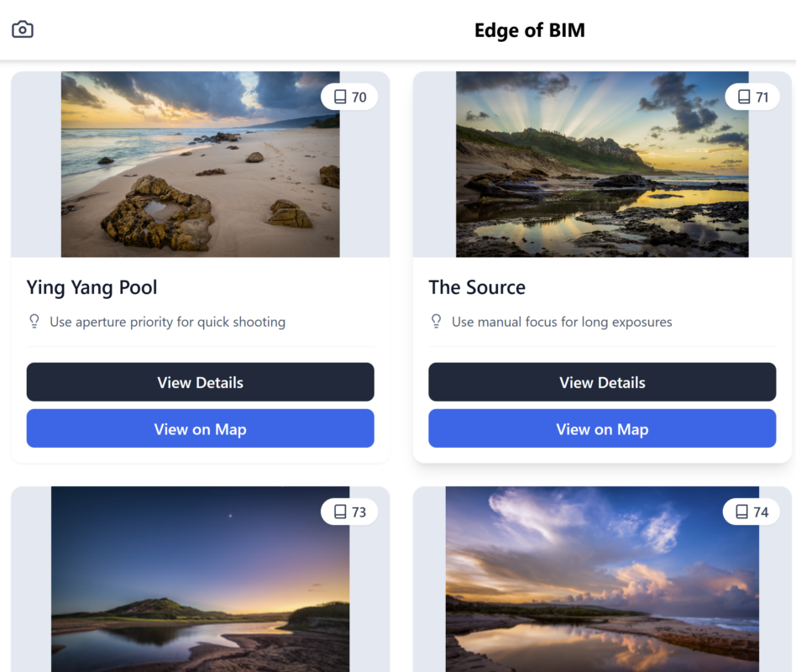Click the book icon on page 73 badge
The height and width of the screenshot is (672, 796).
[339, 512]
